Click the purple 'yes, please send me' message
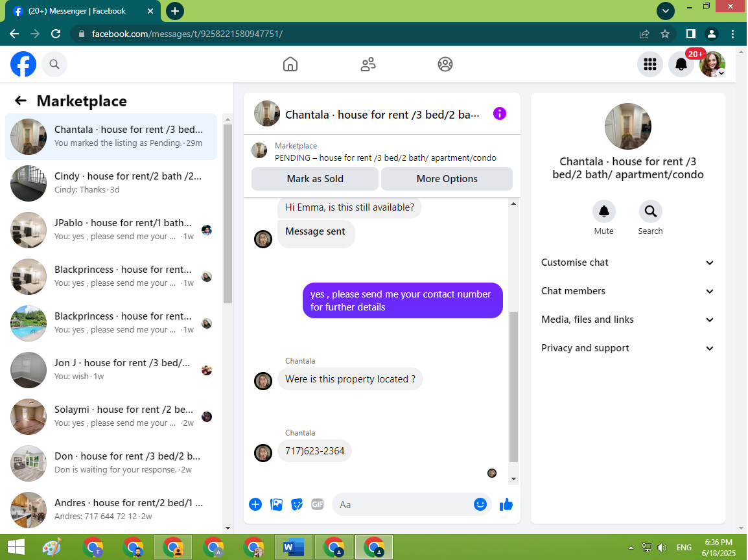748x560 pixels. point(402,301)
